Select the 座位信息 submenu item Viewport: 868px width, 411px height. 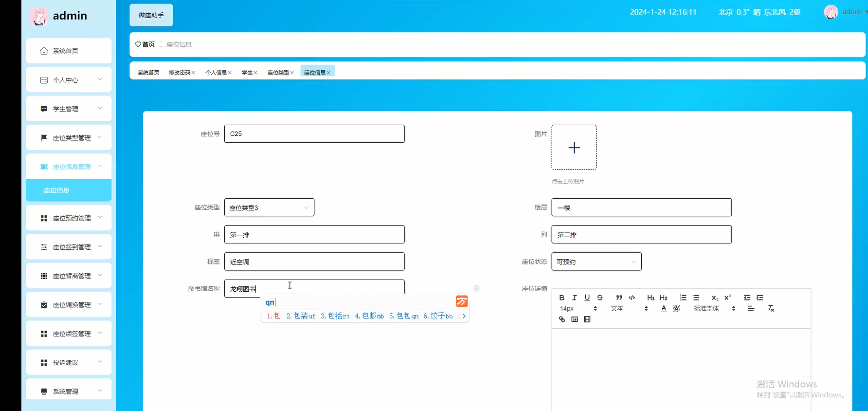pyautogui.click(x=69, y=190)
